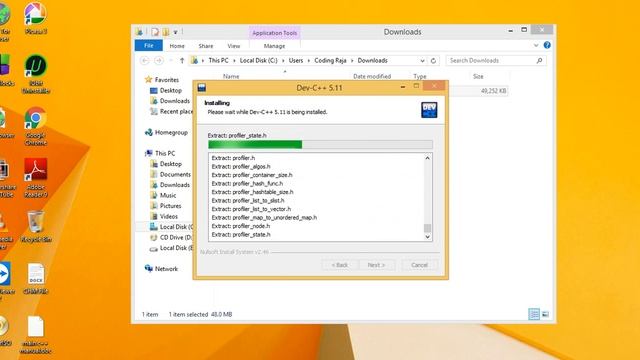
Task: Open the View ribbon tab
Action: tap(234, 46)
